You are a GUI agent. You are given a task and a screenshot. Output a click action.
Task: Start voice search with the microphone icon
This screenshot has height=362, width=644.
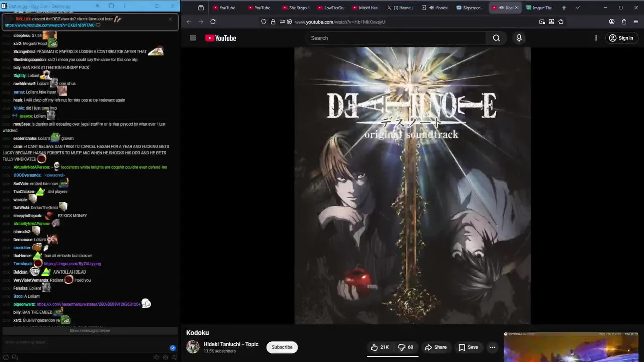[x=519, y=38]
